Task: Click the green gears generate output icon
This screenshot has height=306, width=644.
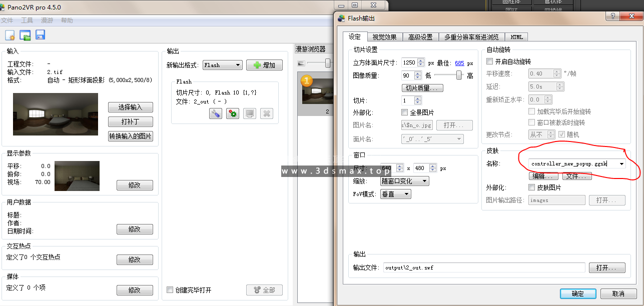Action: (233, 113)
